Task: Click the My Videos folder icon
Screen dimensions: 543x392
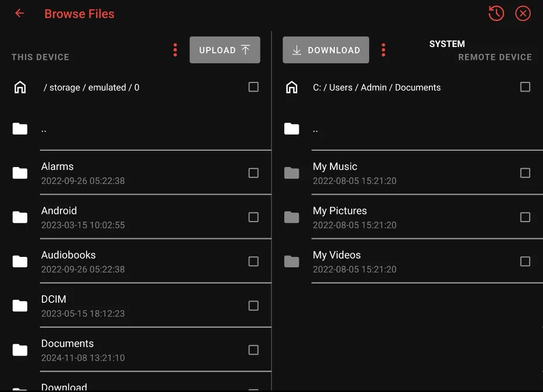Action: tap(292, 262)
